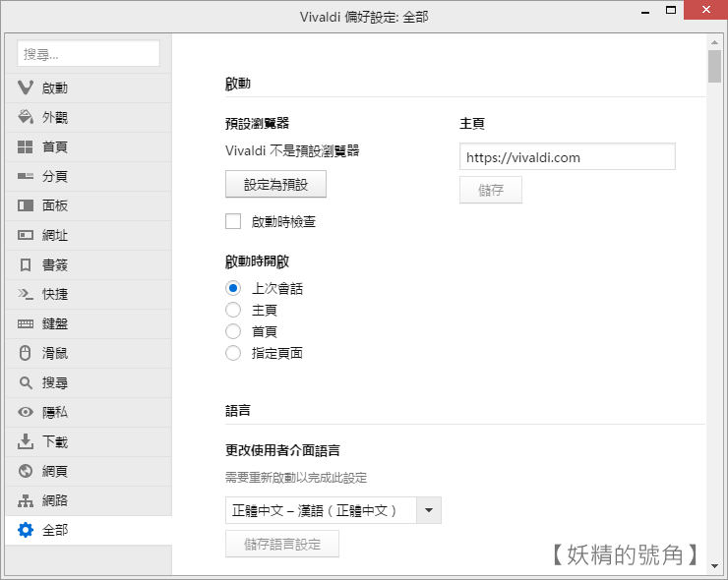This screenshot has width=728, height=580.
Task: Click the network tree icon for 網路
Action: 26,500
